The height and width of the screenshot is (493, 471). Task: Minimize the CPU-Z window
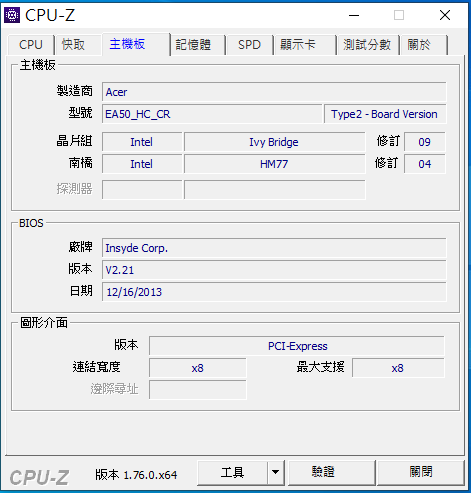point(354,15)
